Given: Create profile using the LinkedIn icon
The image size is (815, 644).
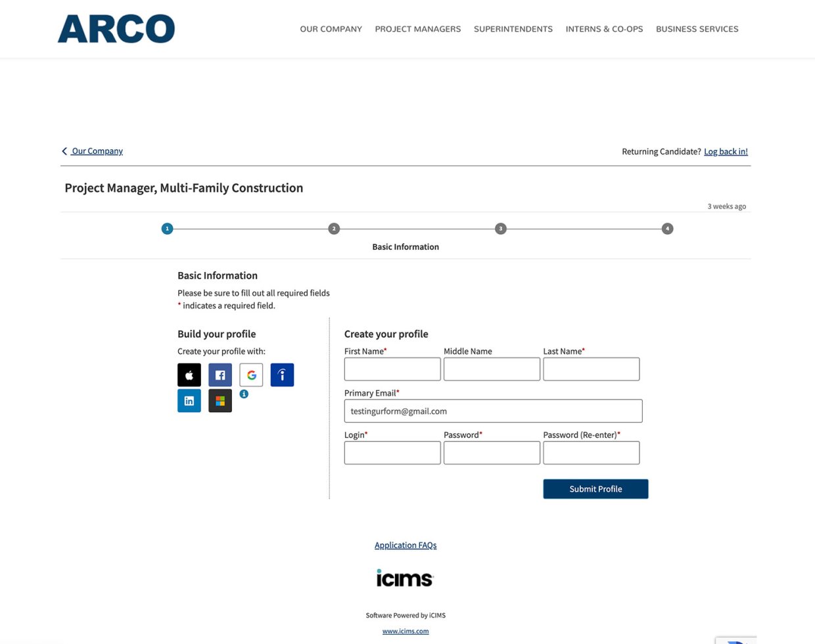Looking at the screenshot, I should pyautogui.click(x=189, y=401).
